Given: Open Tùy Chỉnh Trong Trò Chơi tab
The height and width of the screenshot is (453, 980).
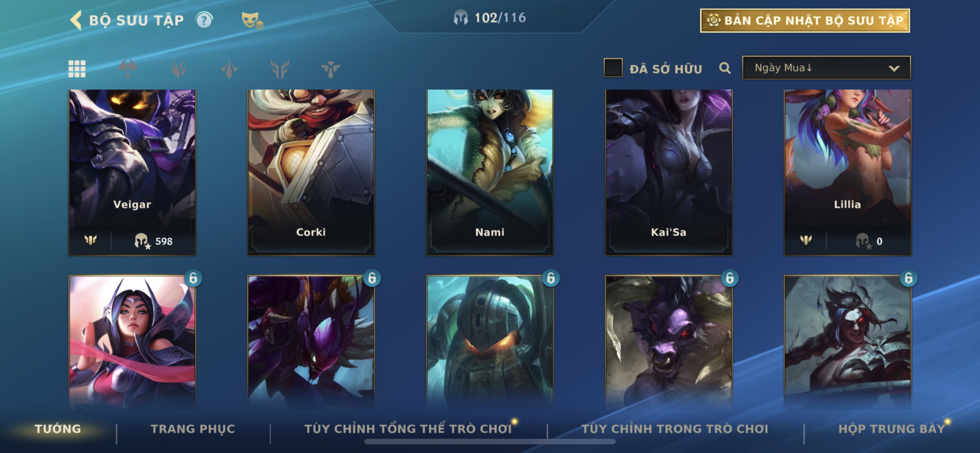Looking at the screenshot, I should click(x=675, y=429).
